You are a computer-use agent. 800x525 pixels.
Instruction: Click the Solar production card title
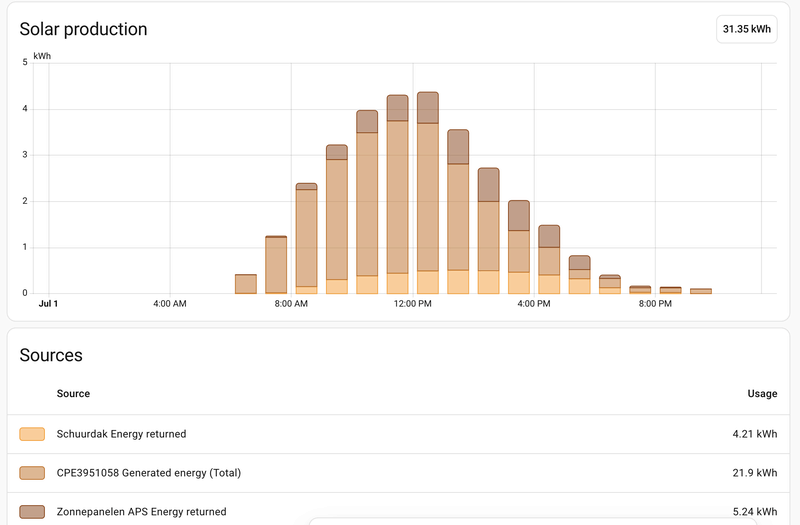[x=83, y=29]
